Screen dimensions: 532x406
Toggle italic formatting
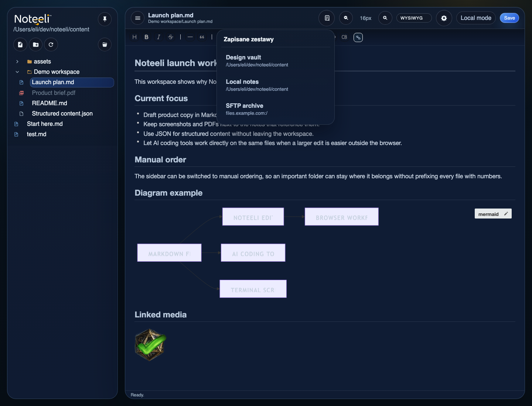click(x=158, y=37)
